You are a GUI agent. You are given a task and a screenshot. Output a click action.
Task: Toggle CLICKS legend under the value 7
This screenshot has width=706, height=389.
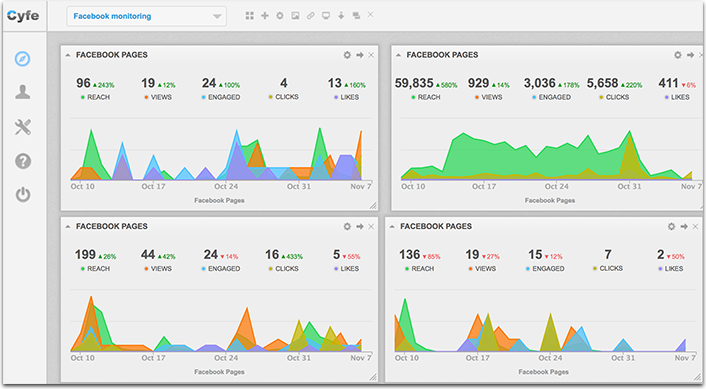pos(608,268)
